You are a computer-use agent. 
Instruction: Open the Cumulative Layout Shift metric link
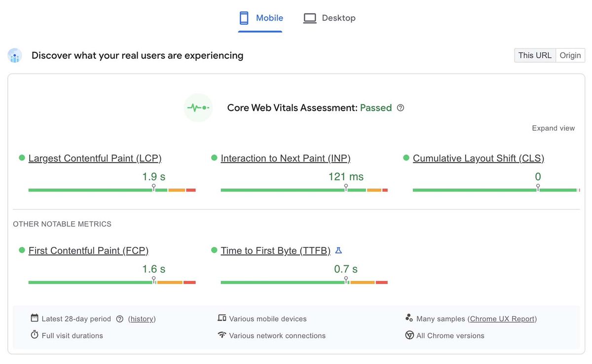(x=478, y=158)
